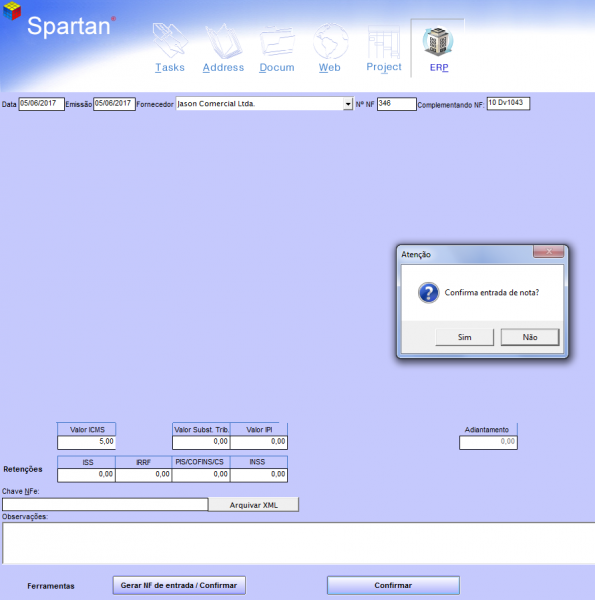Open the Docum folder icon

(x=277, y=41)
